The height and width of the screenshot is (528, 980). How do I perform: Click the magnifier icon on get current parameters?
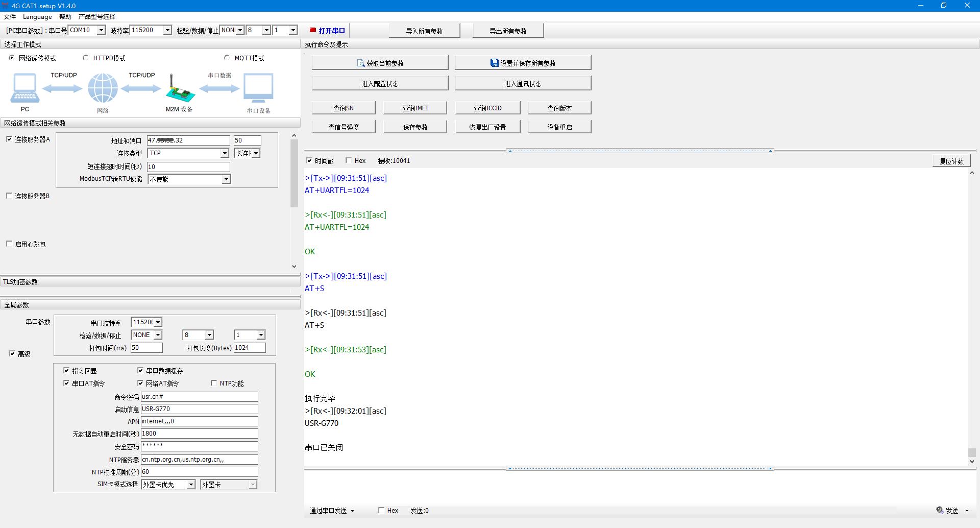click(x=360, y=63)
